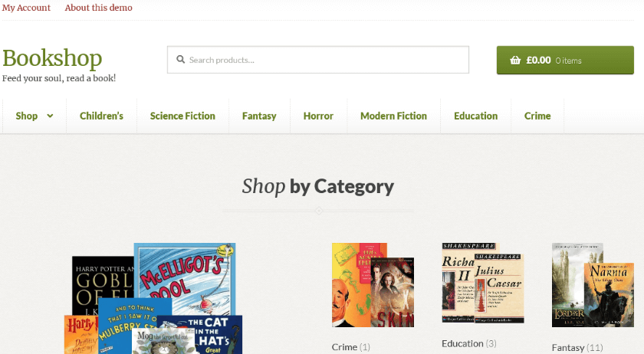This screenshot has width=644, height=354.
Task: Open the Fantasy Narnia category thumbnail
Action: (593, 285)
